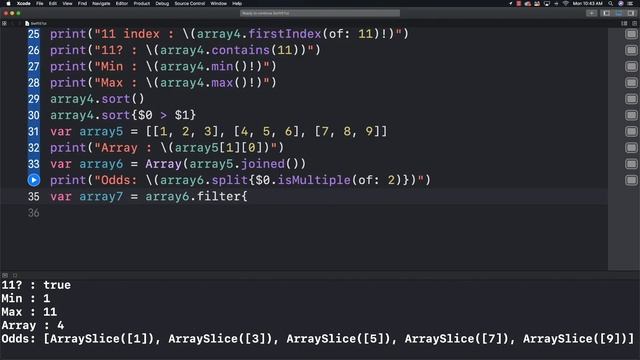Open the Debug menu
The width and height of the screenshot is (640, 360).
point(162,3)
